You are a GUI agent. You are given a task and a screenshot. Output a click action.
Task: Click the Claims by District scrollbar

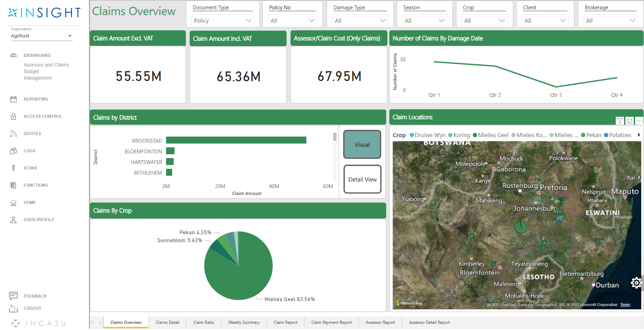[x=335, y=137]
